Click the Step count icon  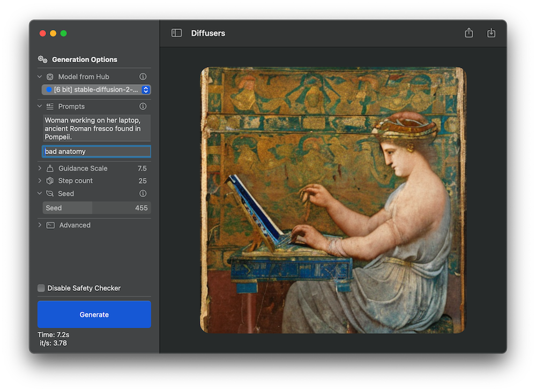point(49,180)
